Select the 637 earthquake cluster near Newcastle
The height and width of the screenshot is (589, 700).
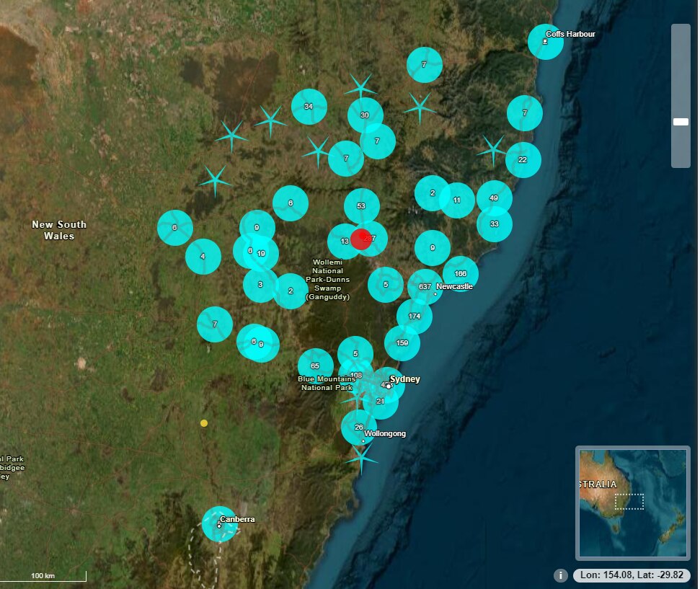(425, 286)
